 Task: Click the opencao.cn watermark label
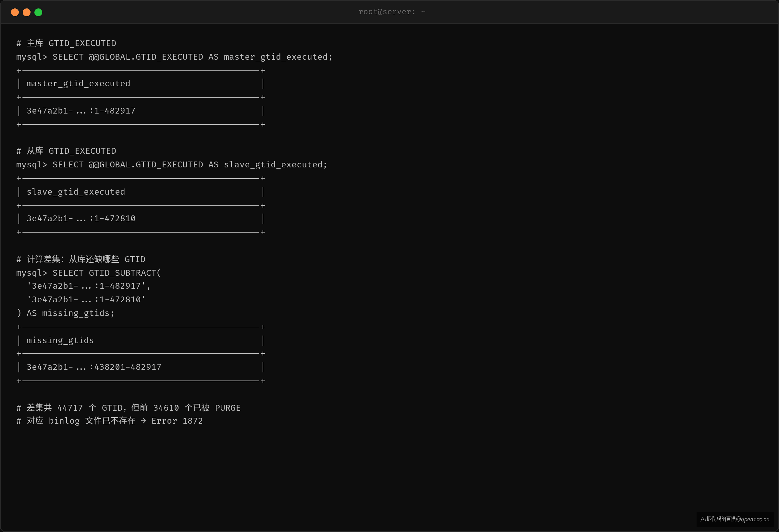pos(735,519)
